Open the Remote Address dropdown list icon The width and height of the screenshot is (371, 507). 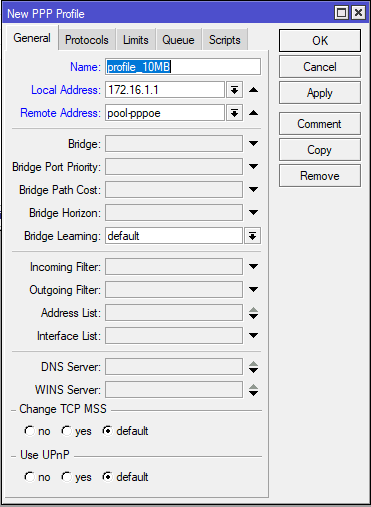234,113
